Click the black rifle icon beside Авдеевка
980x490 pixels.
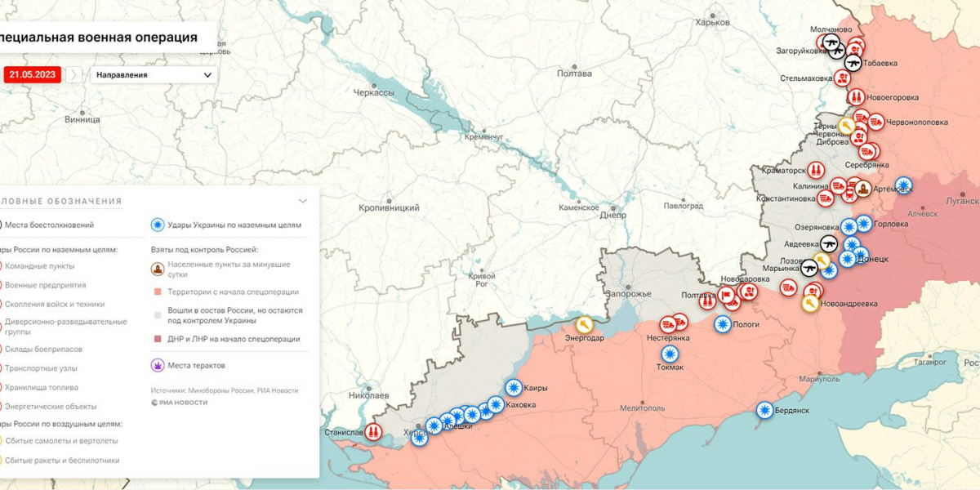click(x=829, y=243)
